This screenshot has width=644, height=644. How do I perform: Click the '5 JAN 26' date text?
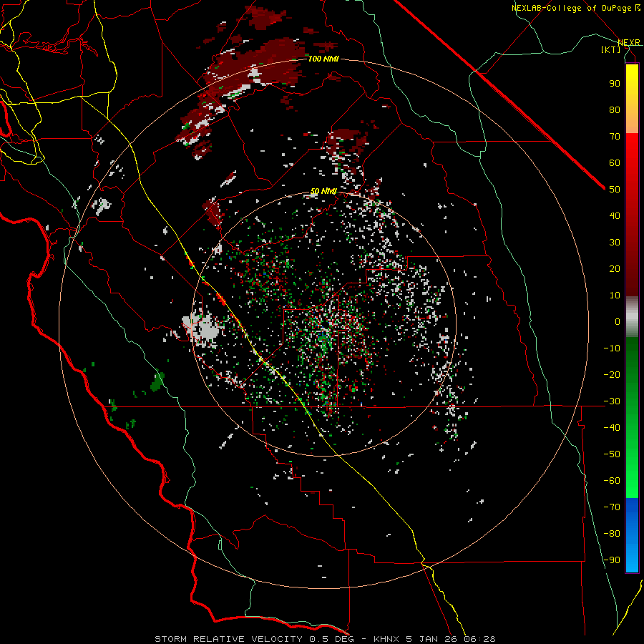(x=431, y=639)
